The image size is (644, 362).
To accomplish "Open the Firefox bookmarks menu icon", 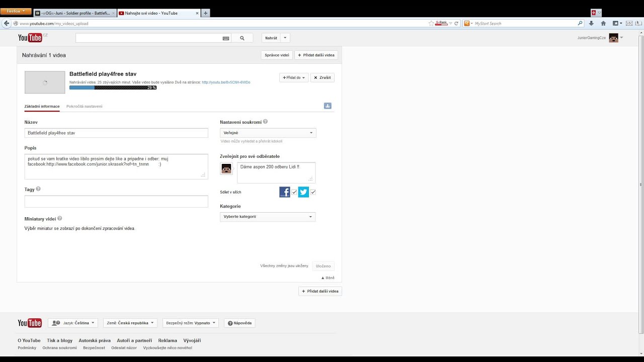I will (x=616, y=23).
